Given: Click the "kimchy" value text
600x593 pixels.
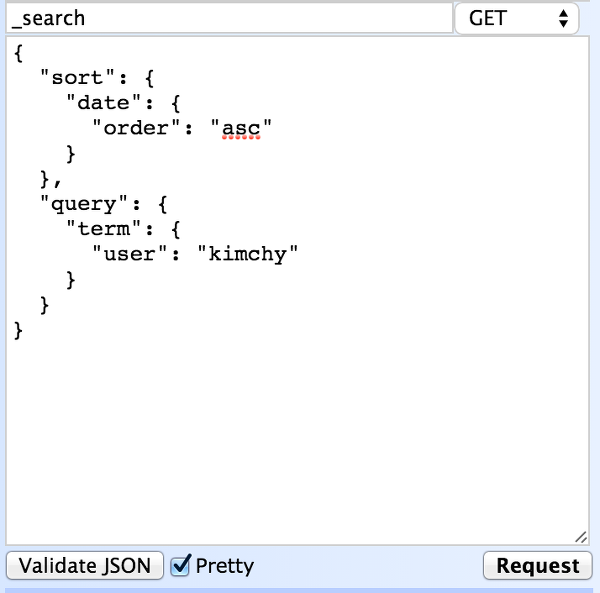Looking at the screenshot, I should click(x=248, y=254).
